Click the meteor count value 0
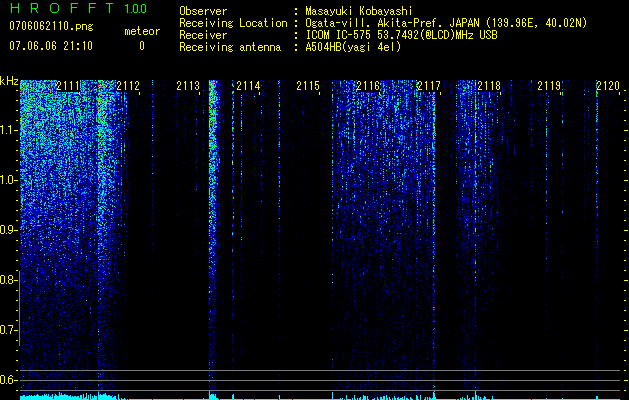 pyautogui.click(x=142, y=46)
